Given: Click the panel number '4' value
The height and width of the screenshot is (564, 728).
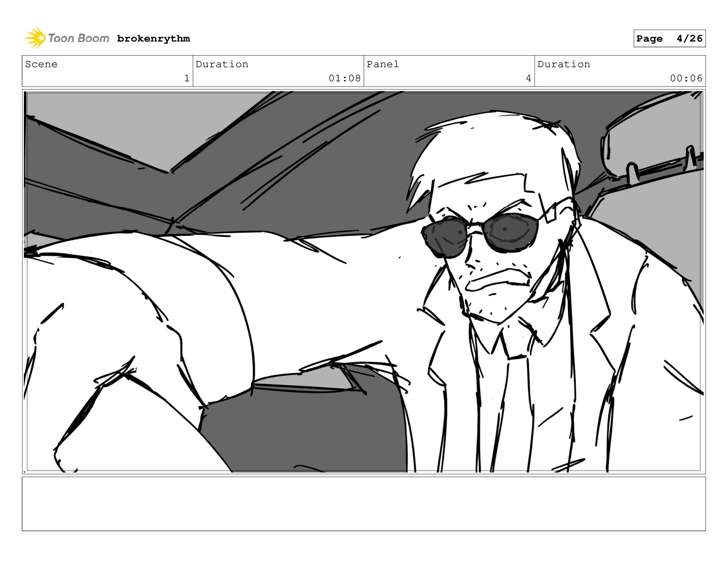Looking at the screenshot, I should click(528, 78).
